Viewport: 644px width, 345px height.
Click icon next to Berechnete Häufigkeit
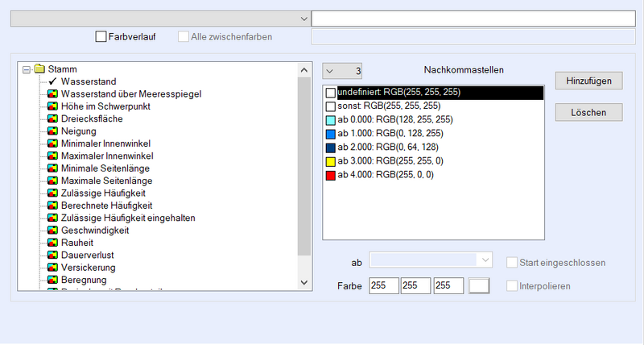click(x=52, y=206)
